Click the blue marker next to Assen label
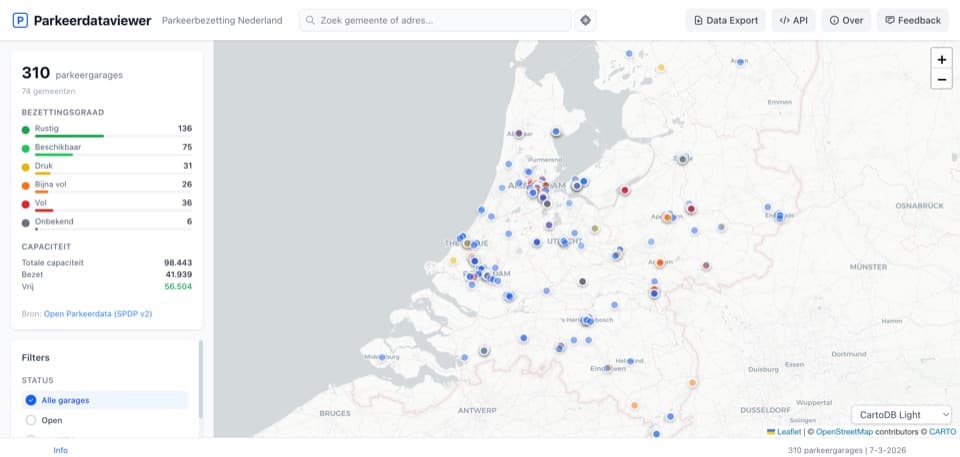Viewport: 960px width, 457px height. tap(740, 62)
